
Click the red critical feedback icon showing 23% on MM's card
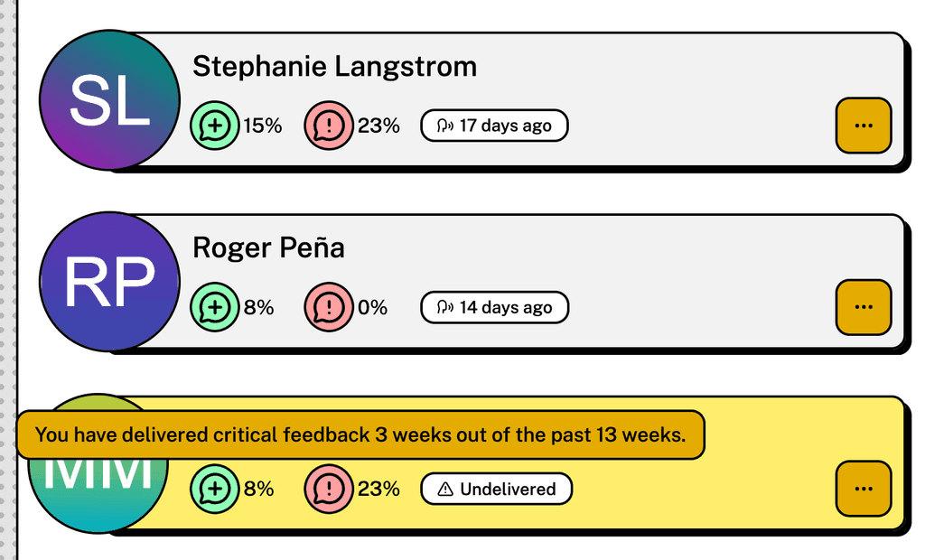pos(328,489)
